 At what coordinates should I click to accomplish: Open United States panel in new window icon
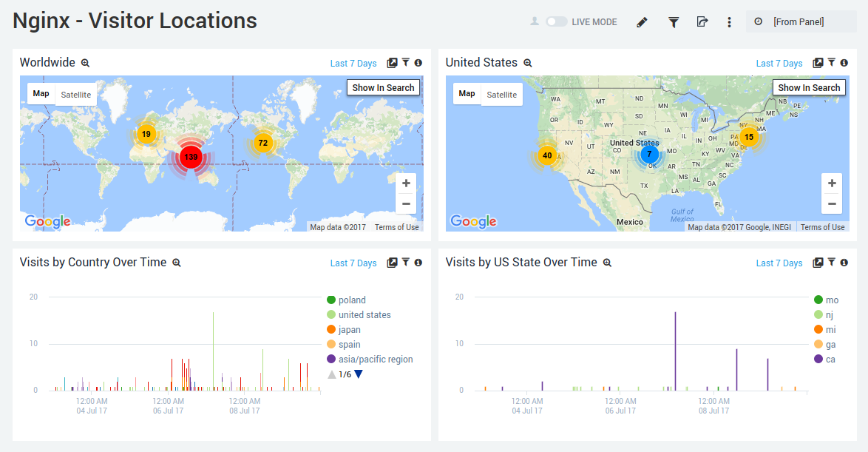coord(818,63)
